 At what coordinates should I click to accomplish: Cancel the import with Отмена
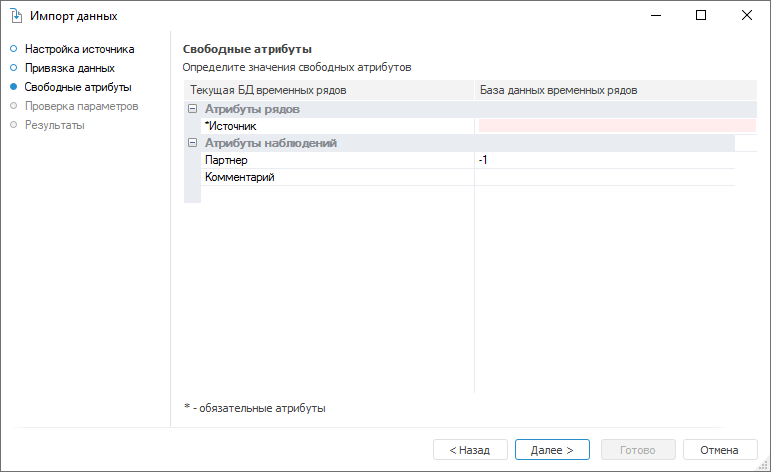pyautogui.click(x=718, y=450)
